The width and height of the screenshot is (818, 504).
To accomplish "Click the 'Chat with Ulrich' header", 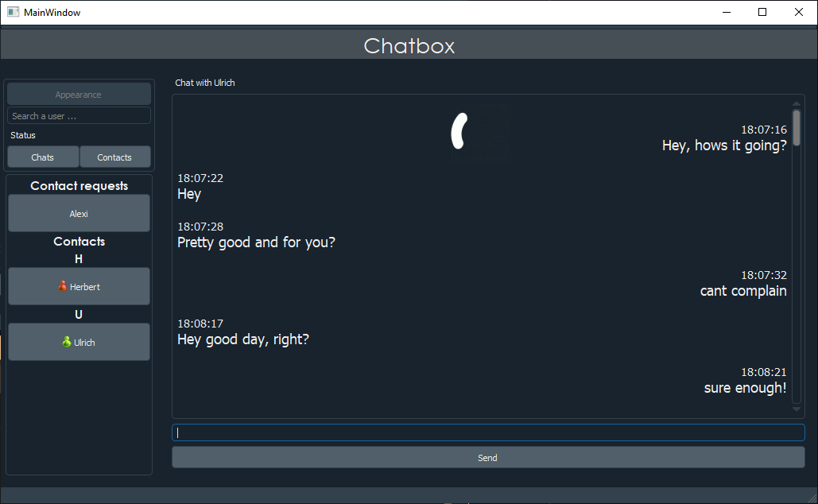I will pos(205,83).
